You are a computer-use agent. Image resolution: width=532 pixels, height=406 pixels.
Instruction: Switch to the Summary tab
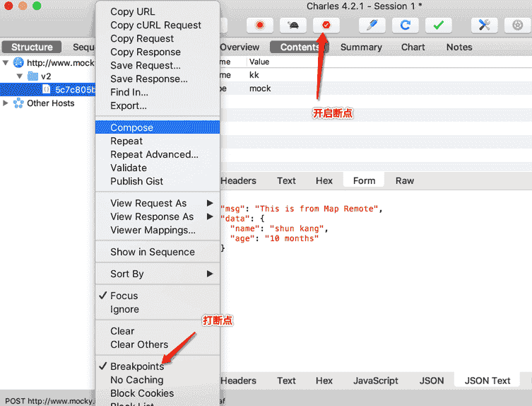point(361,47)
